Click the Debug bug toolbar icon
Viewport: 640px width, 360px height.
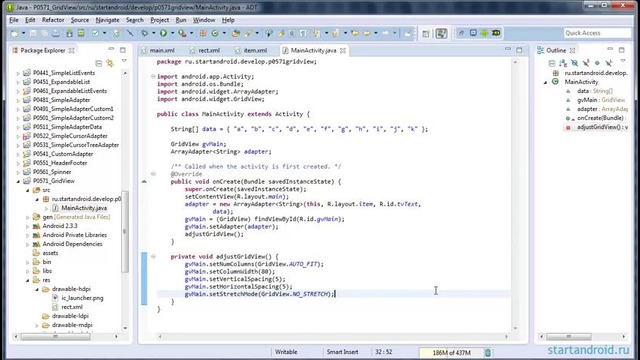coord(144,33)
